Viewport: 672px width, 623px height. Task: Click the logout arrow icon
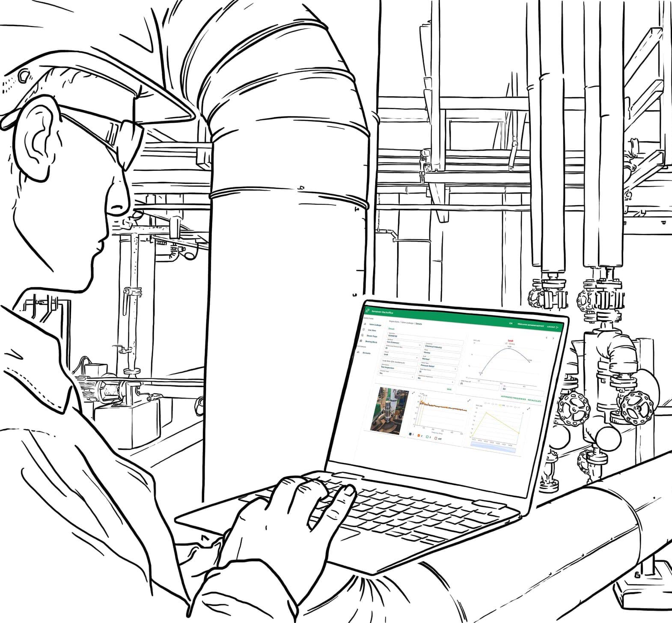coord(557,327)
